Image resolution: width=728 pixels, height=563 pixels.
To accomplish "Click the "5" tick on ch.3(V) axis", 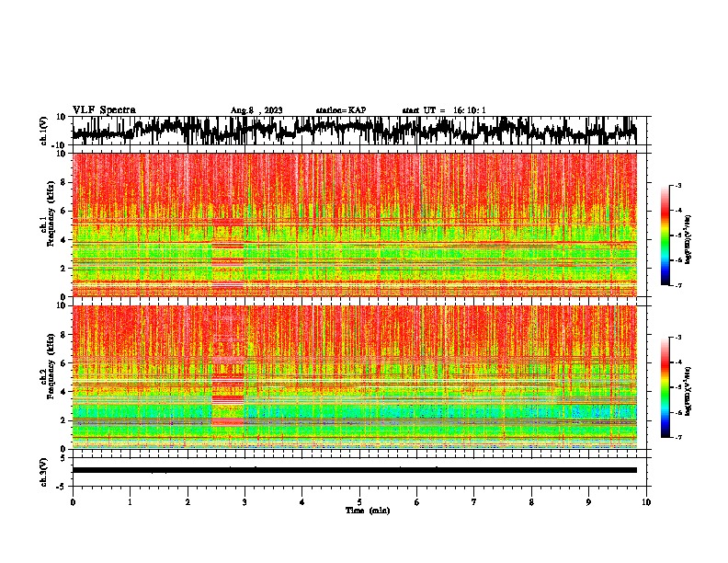I will [63, 458].
